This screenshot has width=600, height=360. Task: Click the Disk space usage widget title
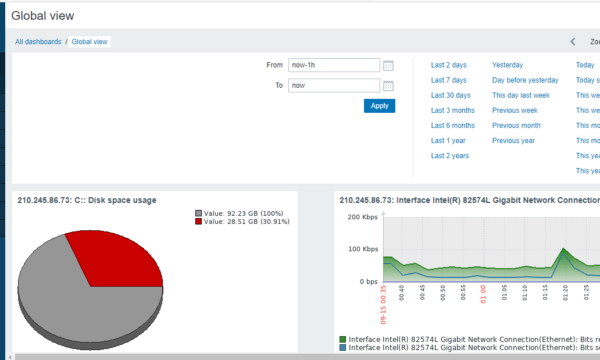point(87,200)
